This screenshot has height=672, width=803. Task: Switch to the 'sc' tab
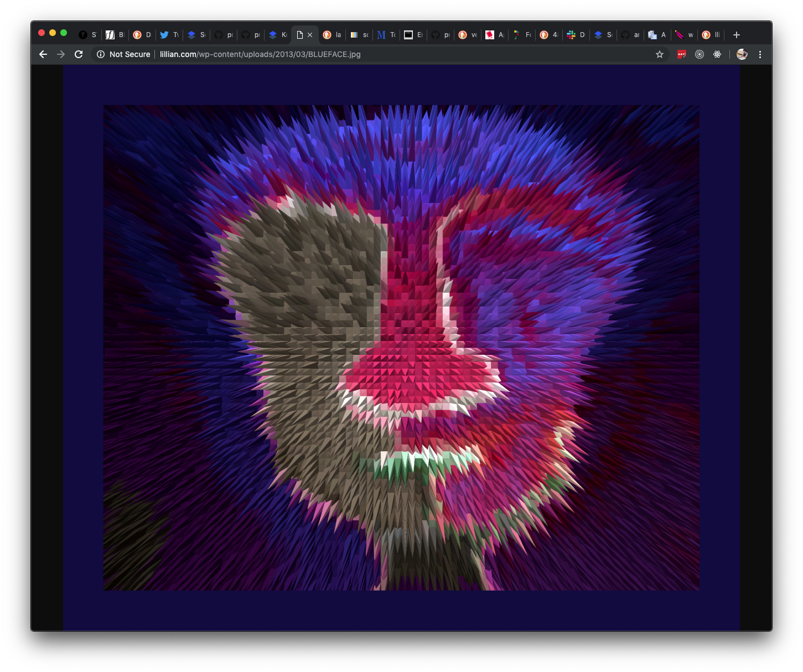(359, 35)
